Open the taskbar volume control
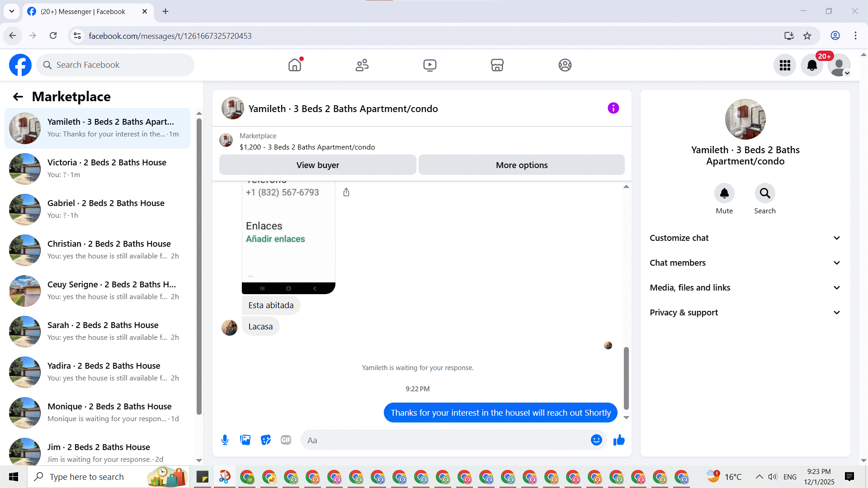The image size is (868, 488). pos(773,477)
